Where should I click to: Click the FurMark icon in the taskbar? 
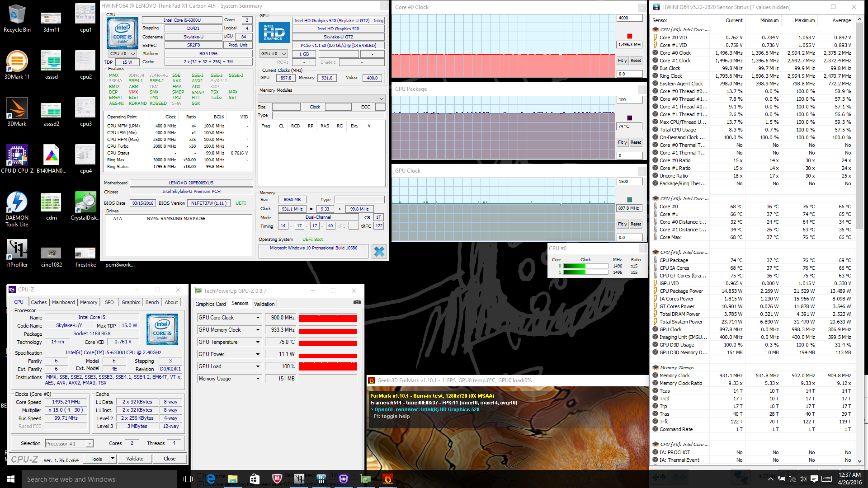coord(387,479)
